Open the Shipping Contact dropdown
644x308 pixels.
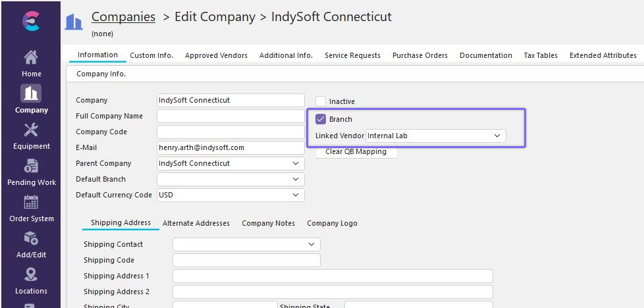(x=311, y=244)
